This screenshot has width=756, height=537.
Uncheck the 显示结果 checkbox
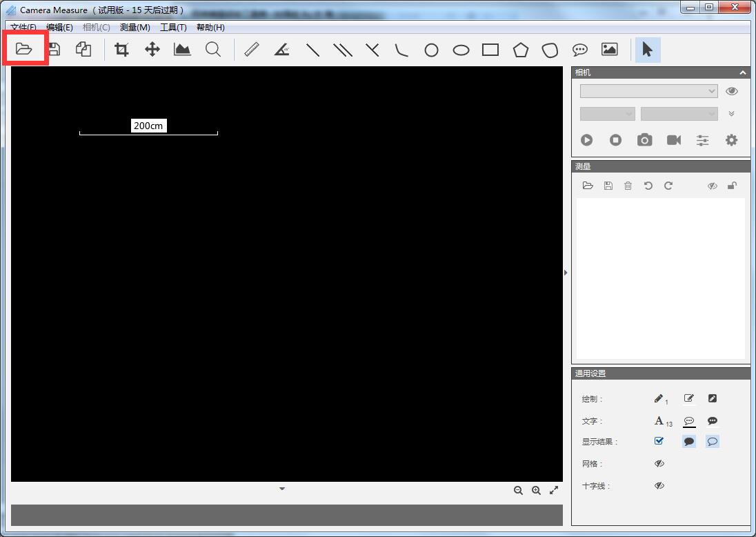tap(659, 441)
